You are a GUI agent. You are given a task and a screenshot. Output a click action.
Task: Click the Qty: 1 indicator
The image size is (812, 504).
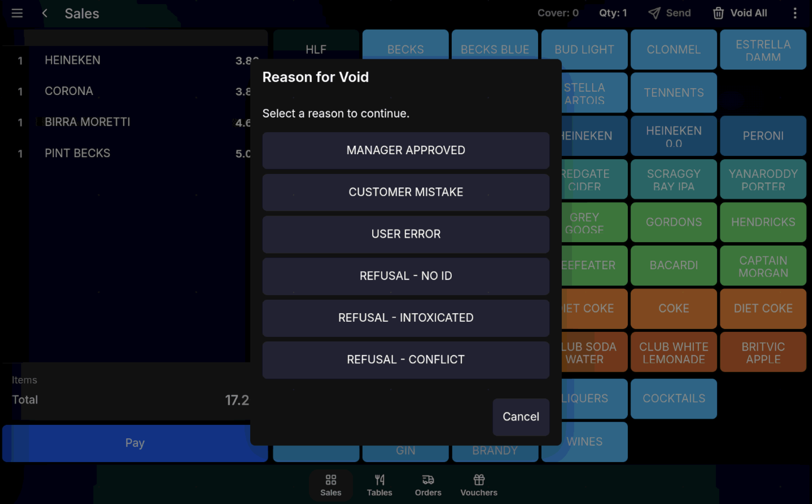pos(613,13)
